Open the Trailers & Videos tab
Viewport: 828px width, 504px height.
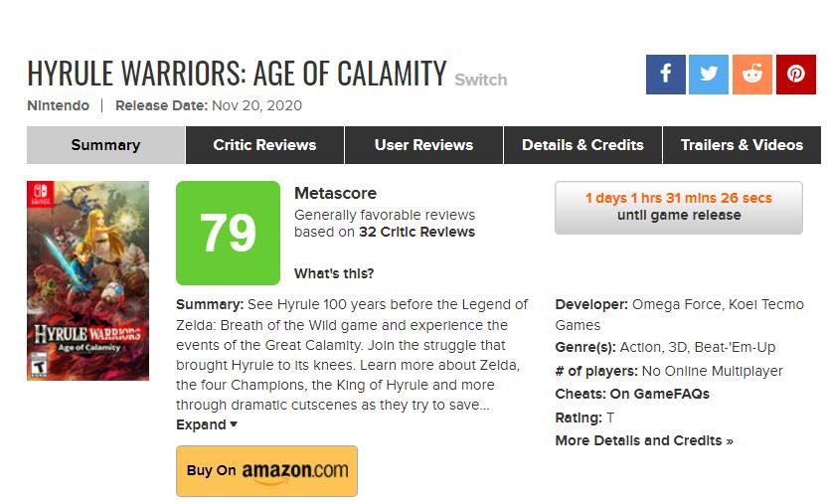tap(742, 145)
